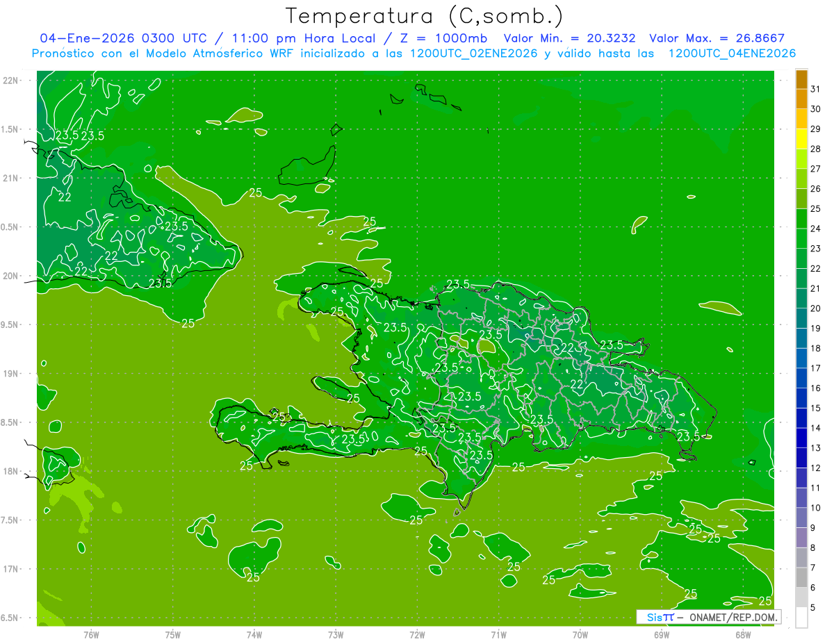This screenshot has width=834, height=644.
Task: Click the 7.5N latitude axis label
Action: click(10, 520)
